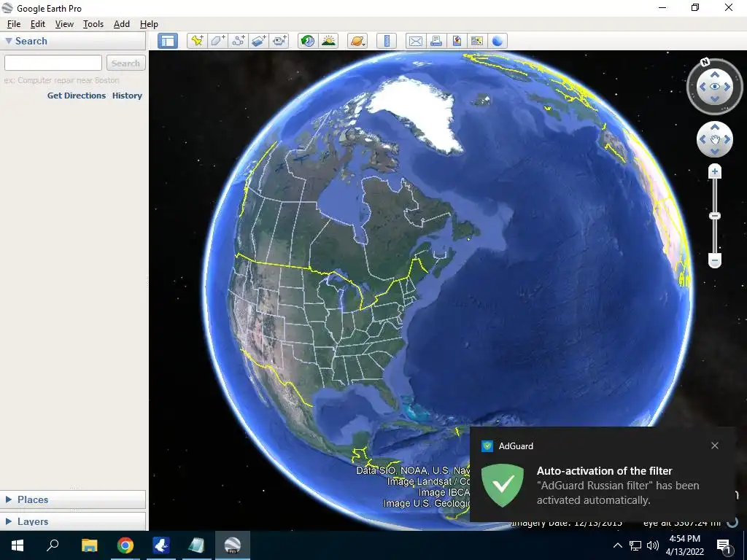The height and width of the screenshot is (560, 747).
Task: Click the network tray icon
Action: (635, 545)
